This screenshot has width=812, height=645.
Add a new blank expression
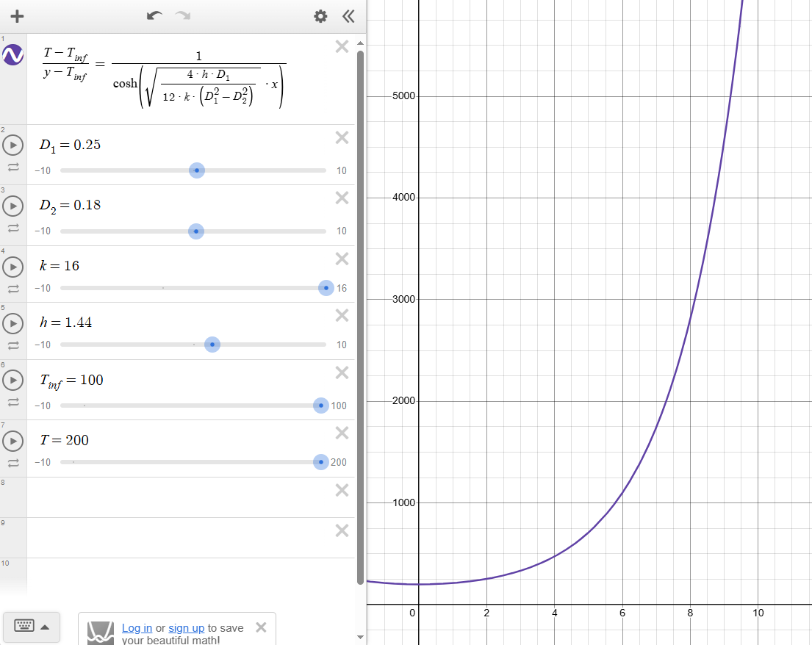click(x=17, y=15)
